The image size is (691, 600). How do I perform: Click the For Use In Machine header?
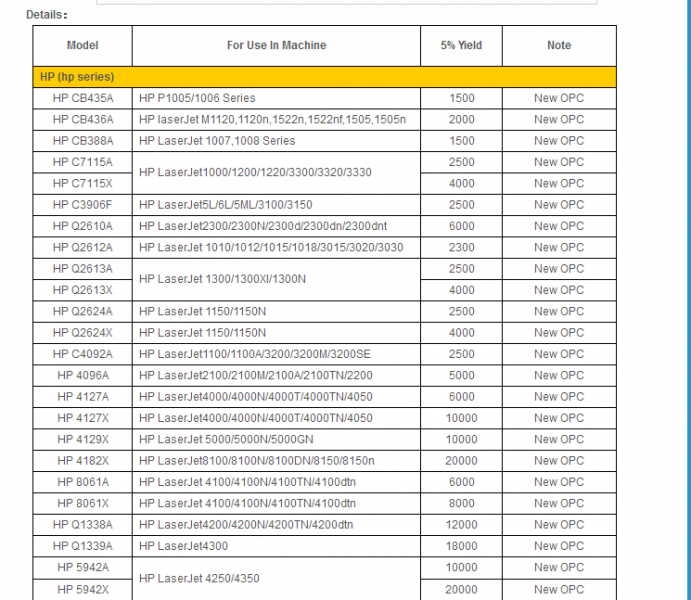276,45
